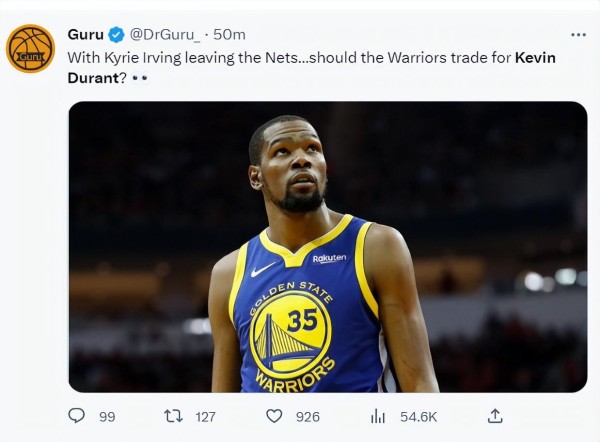Open the attached basketball player photo
The image size is (600, 442).
pyautogui.click(x=328, y=247)
